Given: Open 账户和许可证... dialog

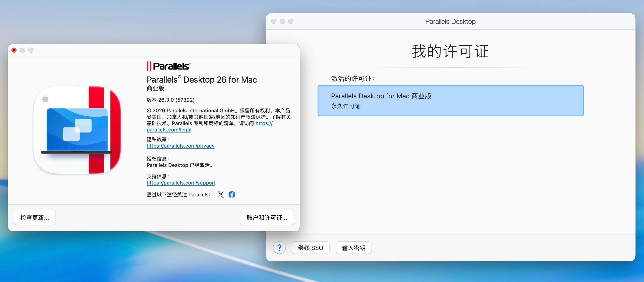Looking at the screenshot, I should 267,217.
